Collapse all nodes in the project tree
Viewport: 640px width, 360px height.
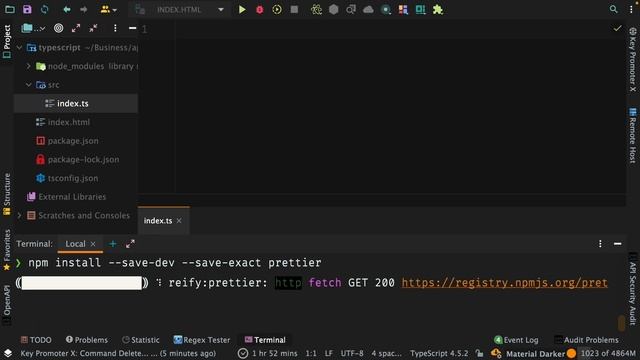click(93, 28)
